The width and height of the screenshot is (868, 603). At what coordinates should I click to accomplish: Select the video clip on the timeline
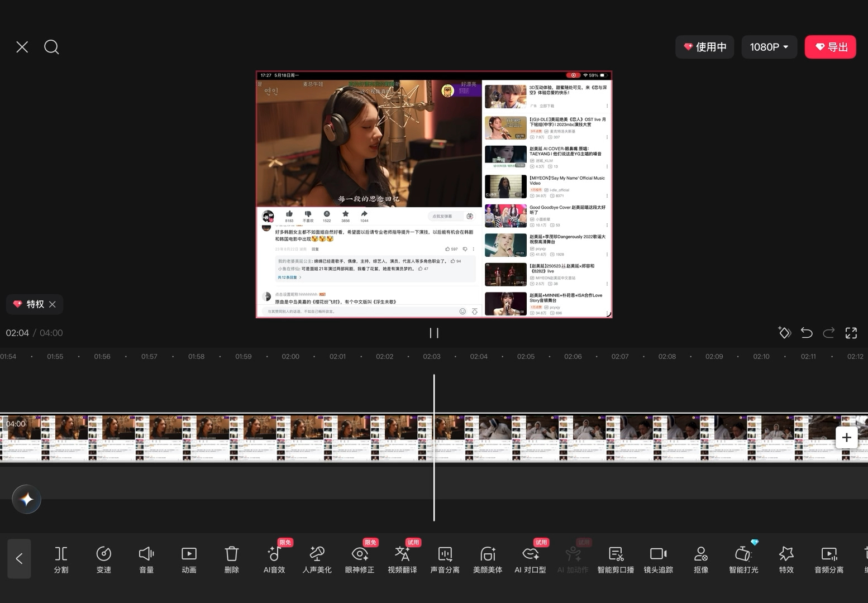(434, 438)
